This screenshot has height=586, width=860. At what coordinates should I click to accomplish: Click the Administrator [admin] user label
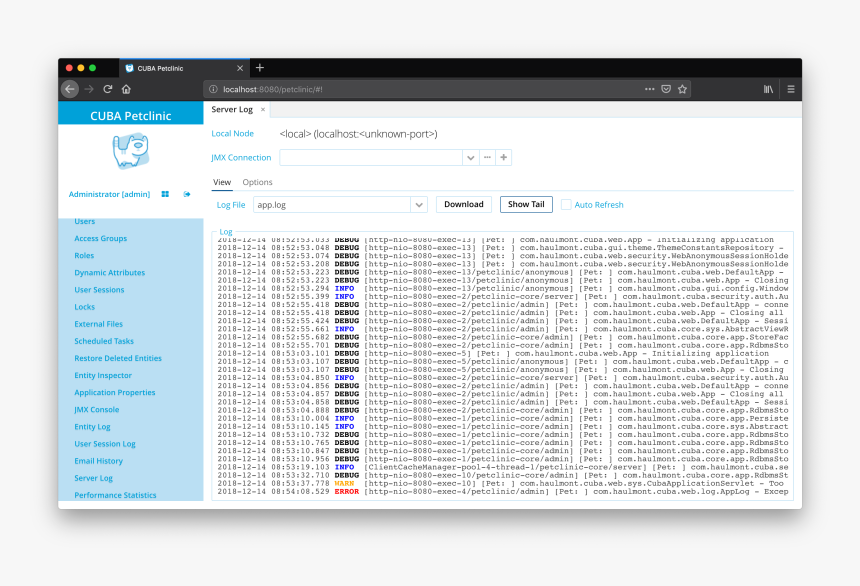(109, 194)
